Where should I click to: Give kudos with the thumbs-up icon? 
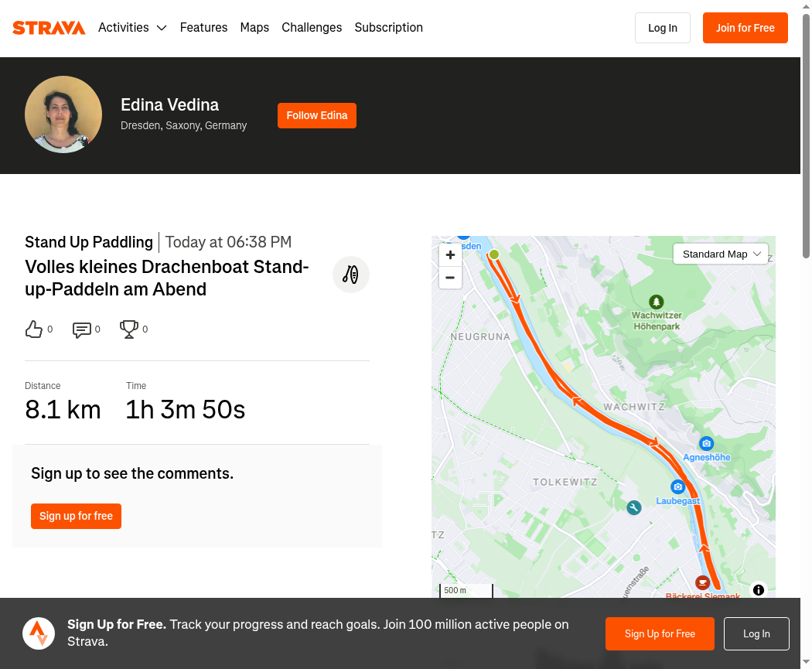pos(34,329)
